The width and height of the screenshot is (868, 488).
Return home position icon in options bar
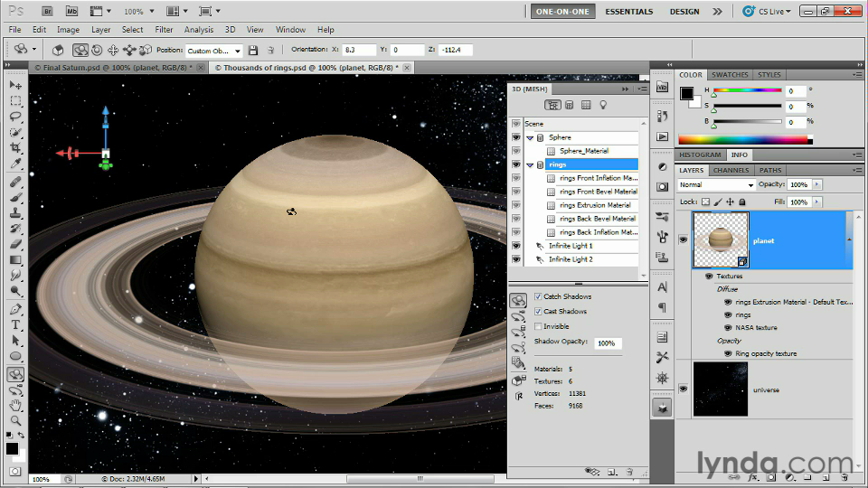58,51
